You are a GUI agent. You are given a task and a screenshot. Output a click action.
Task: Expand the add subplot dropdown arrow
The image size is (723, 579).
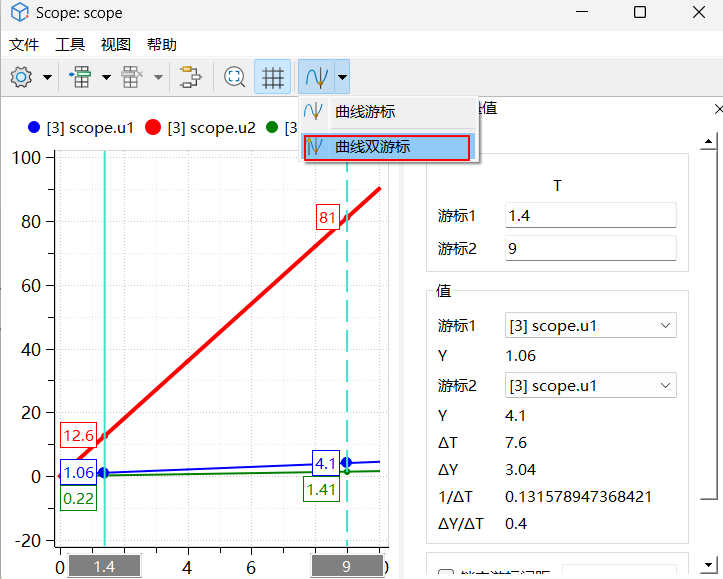[x=106, y=77]
